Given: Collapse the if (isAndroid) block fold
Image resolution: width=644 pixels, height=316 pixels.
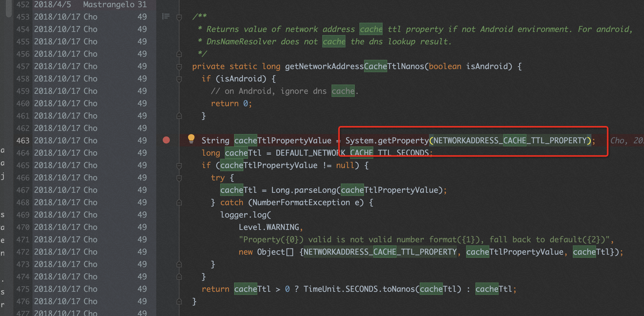Looking at the screenshot, I should 179,79.
